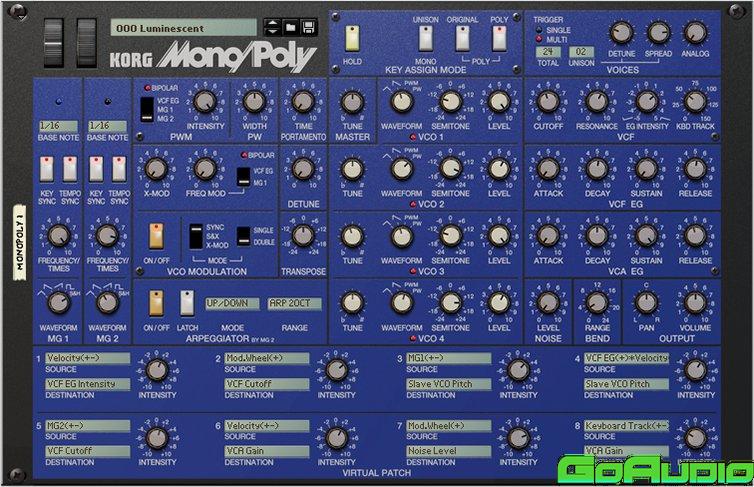Select ORIGINAL POLY key assign mode
Screen dimensions: 754x487
click(463, 38)
